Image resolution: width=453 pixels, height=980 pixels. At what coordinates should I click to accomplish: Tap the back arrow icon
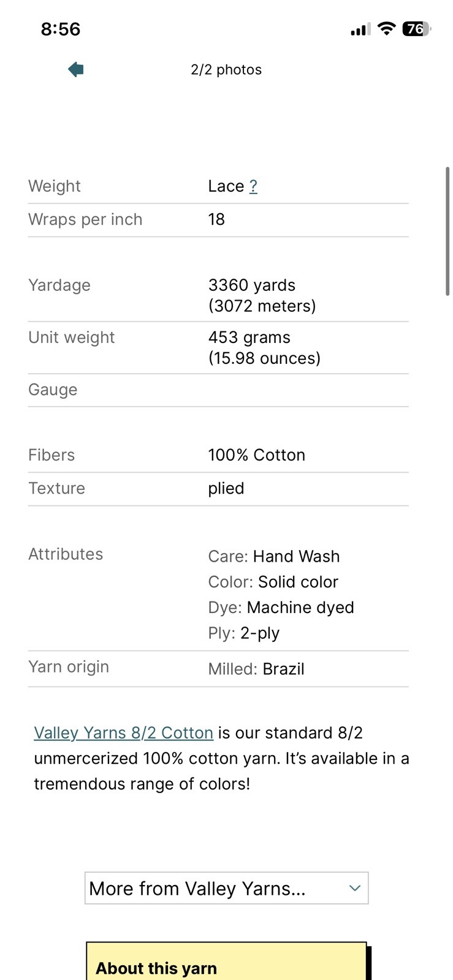pos(76,69)
